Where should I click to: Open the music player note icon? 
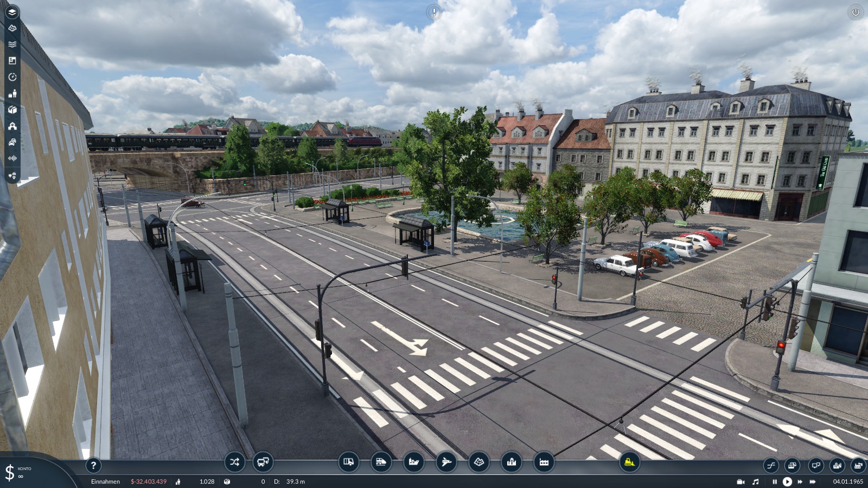pos(756,481)
